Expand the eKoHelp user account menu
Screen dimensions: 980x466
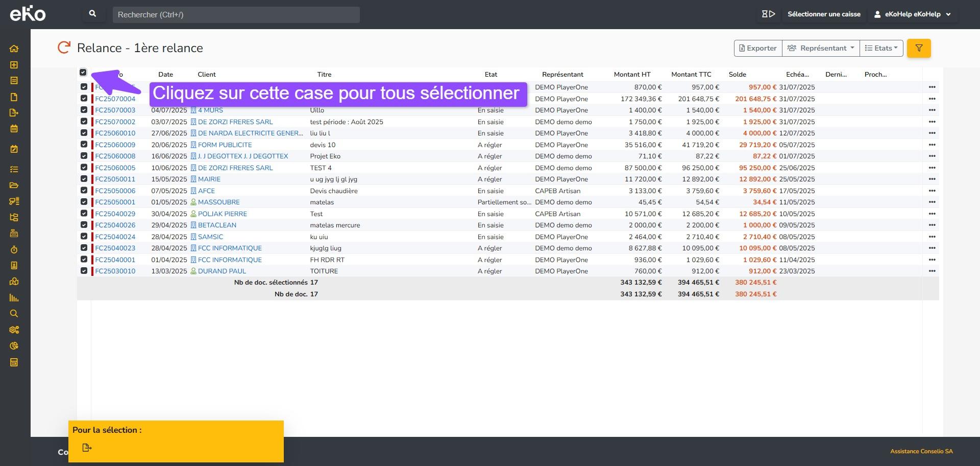[x=912, y=14]
